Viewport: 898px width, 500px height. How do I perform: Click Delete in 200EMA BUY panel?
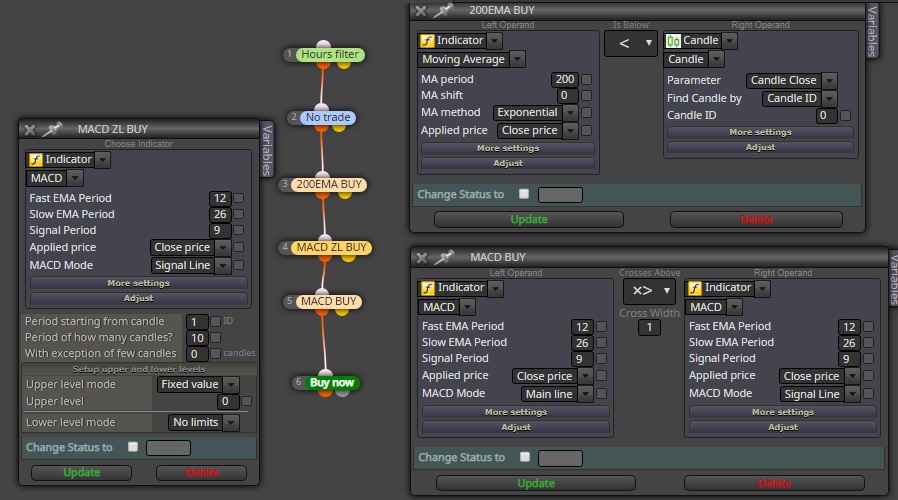(x=756, y=219)
